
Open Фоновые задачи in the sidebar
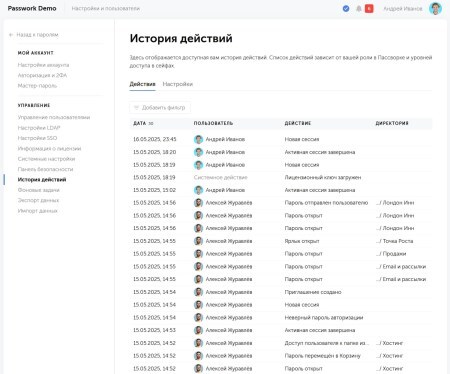point(39,190)
